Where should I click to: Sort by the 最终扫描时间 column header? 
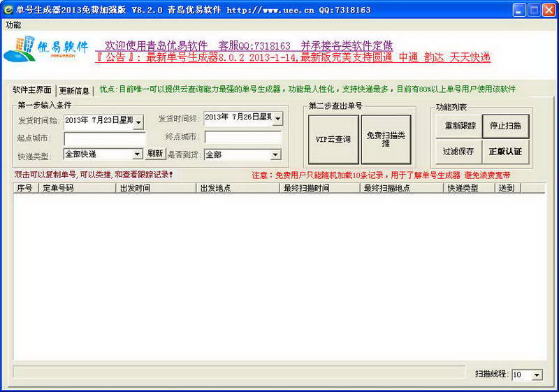pos(320,188)
